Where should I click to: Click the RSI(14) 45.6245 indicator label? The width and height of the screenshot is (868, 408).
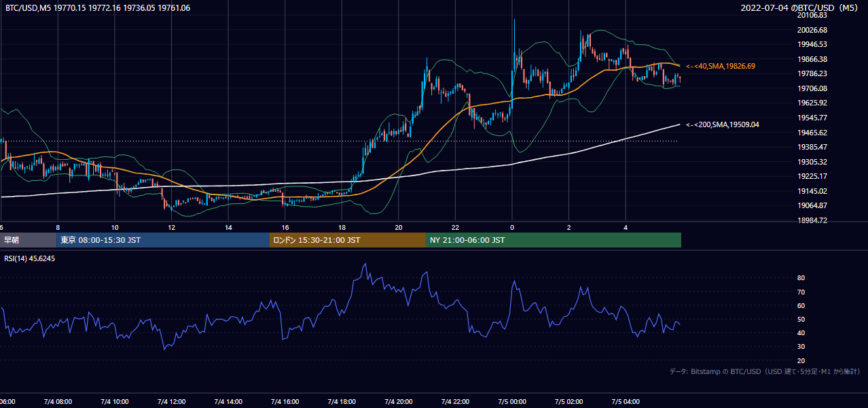pyautogui.click(x=31, y=258)
